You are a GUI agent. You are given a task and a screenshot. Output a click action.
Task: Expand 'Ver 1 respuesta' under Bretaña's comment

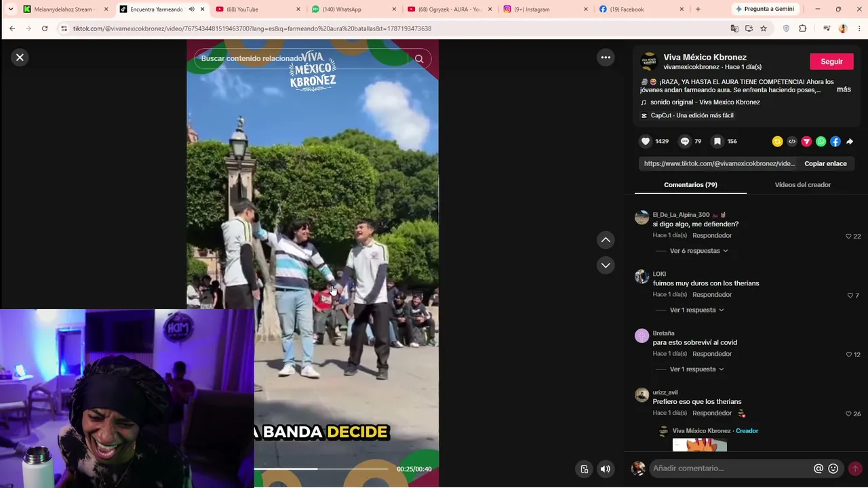point(696,369)
